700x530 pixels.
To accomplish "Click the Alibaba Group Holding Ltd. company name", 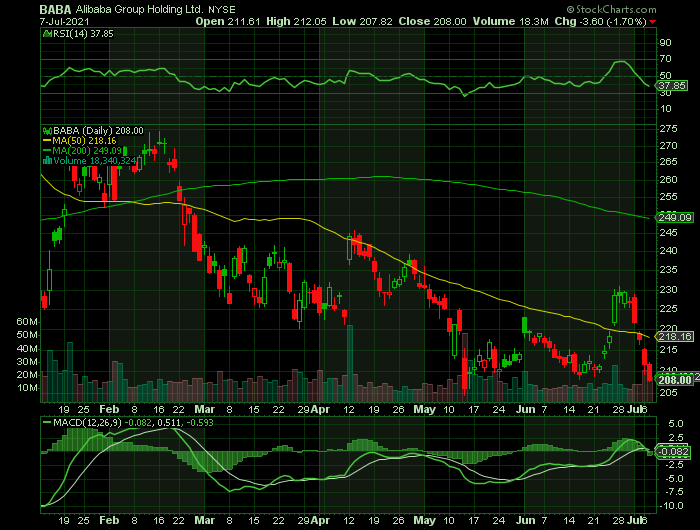I will [x=140, y=9].
